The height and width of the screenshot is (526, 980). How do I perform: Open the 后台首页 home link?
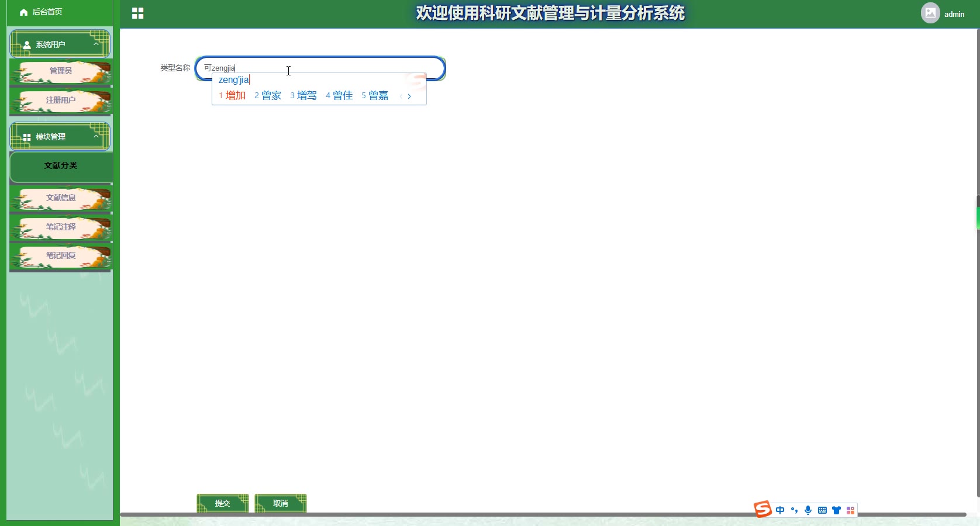pos(41,12)
